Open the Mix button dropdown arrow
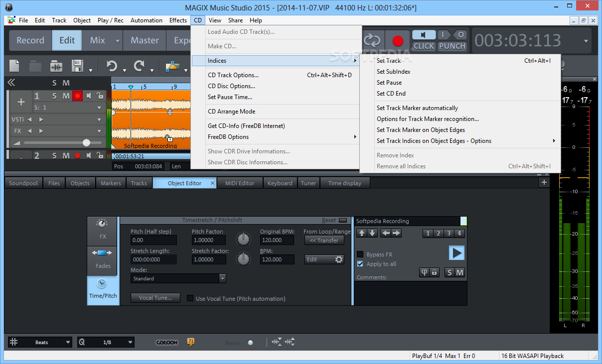Viewport: 602px width, 364px height. pyautogui.click(x=118, y=41)
